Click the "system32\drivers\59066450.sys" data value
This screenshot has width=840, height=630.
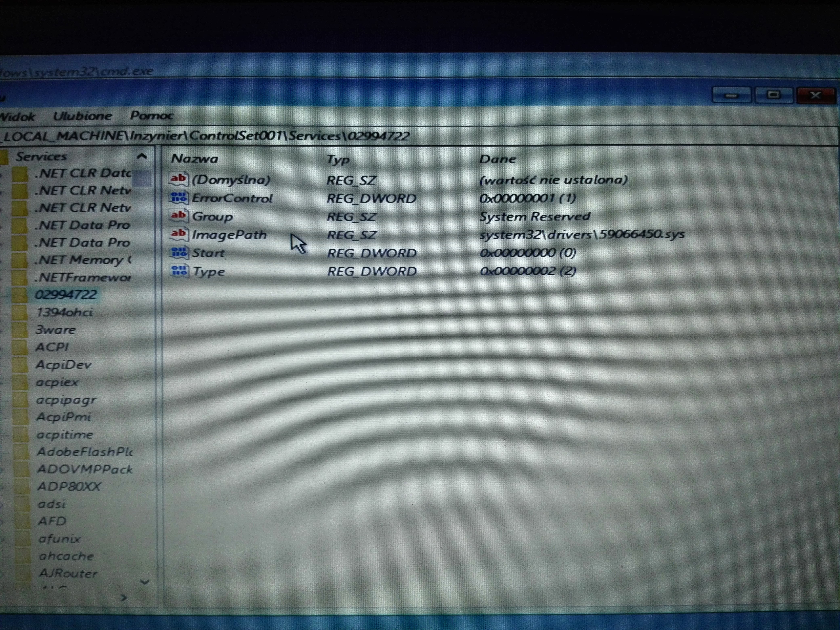click(582, 234)
